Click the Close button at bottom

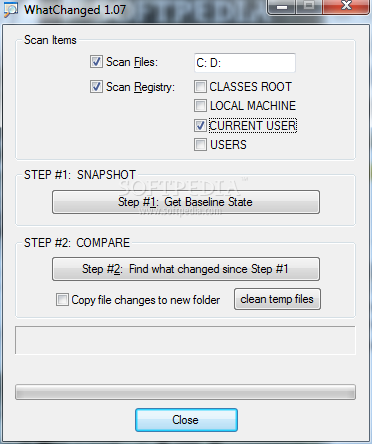[x=186, y=420]
